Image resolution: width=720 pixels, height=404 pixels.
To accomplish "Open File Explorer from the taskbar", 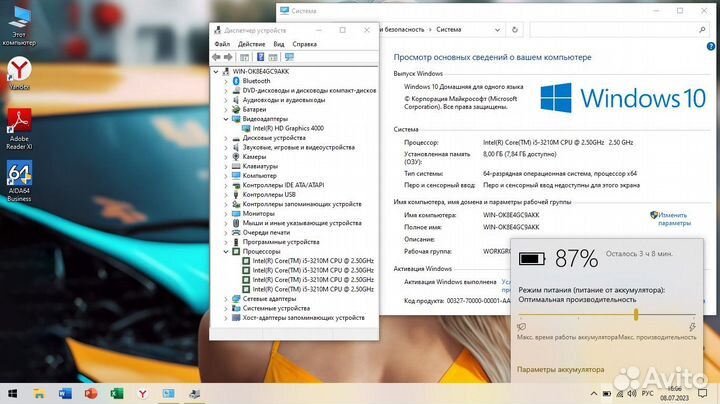I will 39,393.
